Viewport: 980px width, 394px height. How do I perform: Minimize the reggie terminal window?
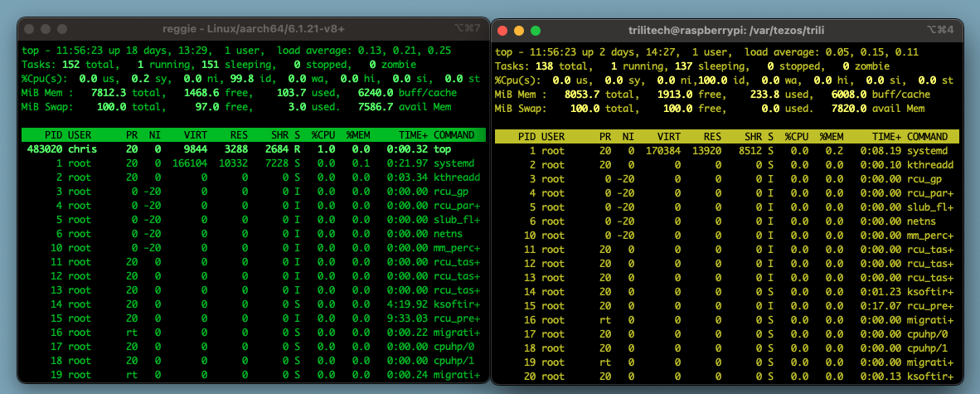point(45,28)
